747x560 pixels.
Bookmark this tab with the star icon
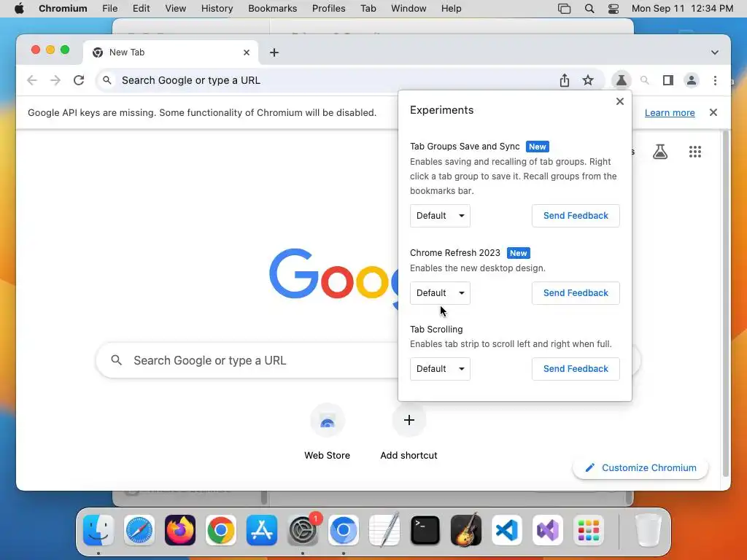tap(588, 80)
